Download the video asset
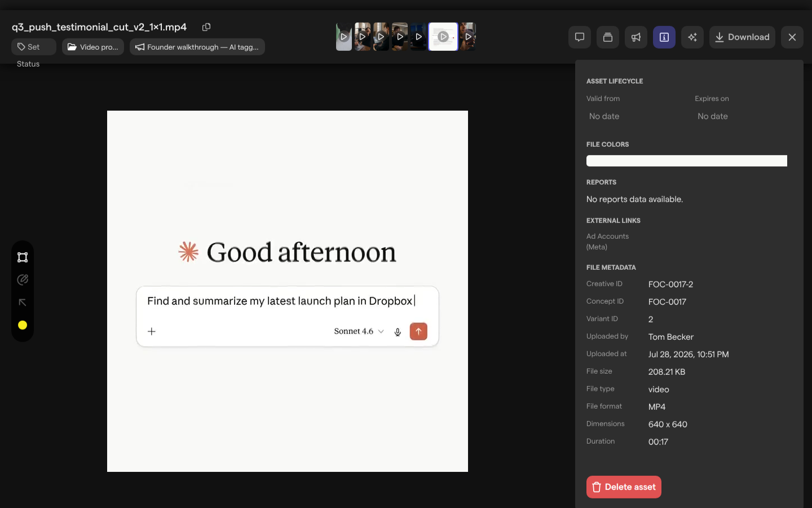 tap(742, 37)
